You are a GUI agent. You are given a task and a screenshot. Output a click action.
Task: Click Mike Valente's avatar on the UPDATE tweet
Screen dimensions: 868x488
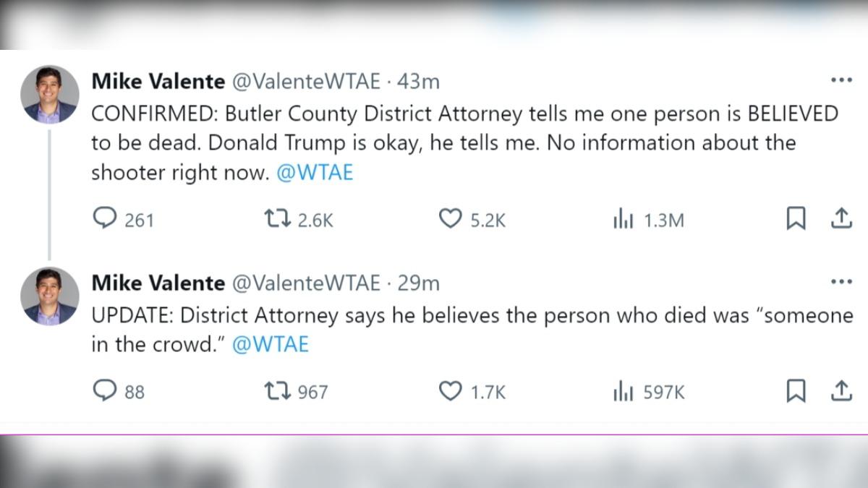pos(50,296)
